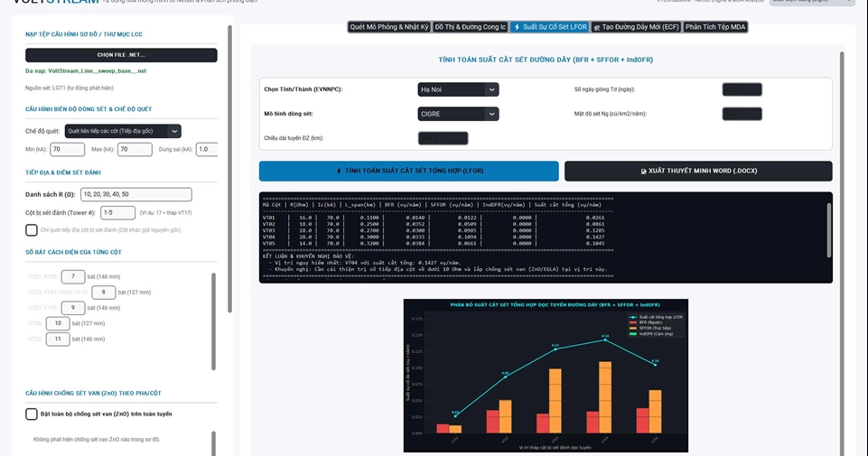
Task: Click the Min (kA) input field
Action: point(68,149)
